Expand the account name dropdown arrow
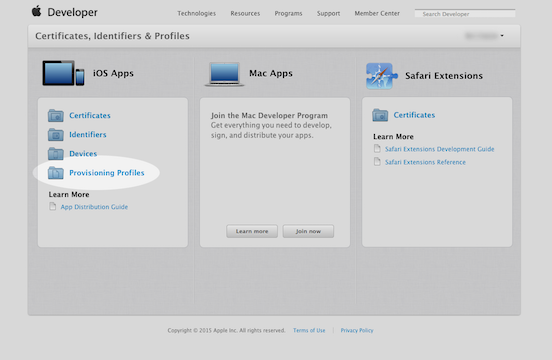This screenshot has height=360, width=552. click(x=502, y=36)
